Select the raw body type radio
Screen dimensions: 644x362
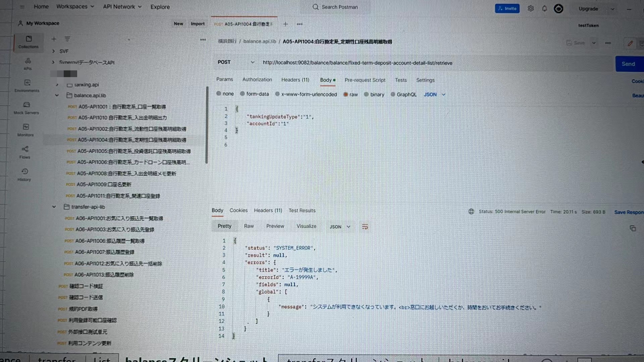[x=345, y=95]
